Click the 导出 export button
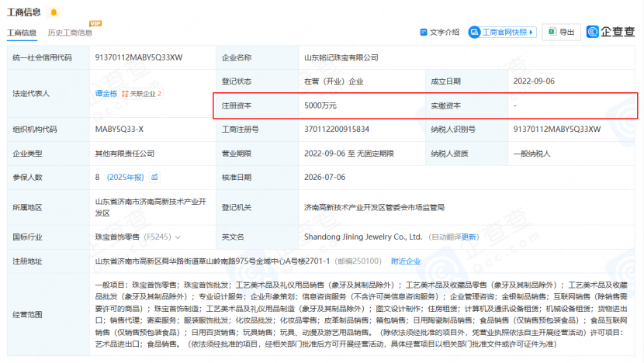This screenshot has width=644, height=363. (562, 32)
